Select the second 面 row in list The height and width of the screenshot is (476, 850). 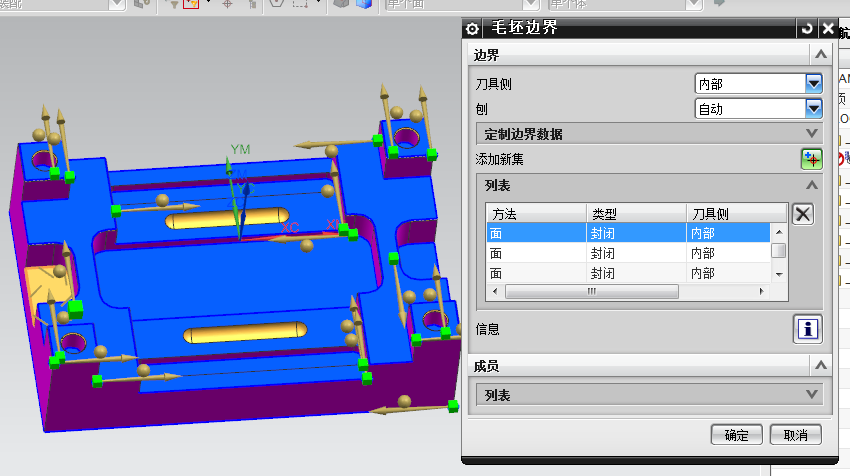[x=628, y=253]
